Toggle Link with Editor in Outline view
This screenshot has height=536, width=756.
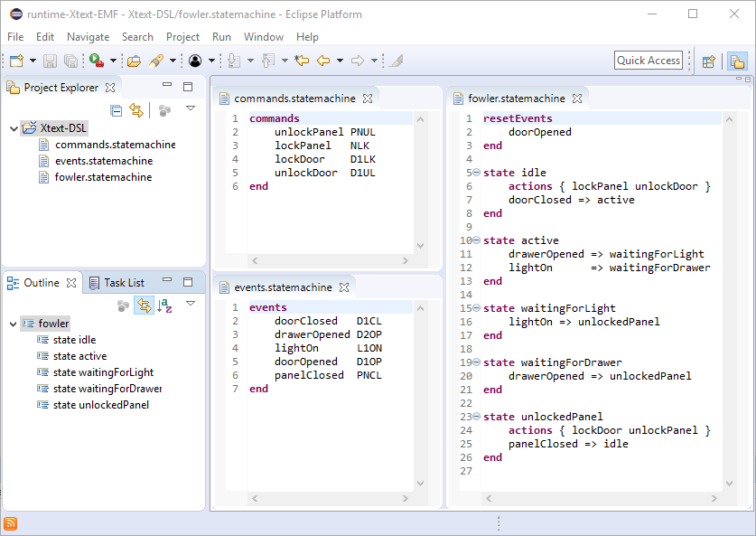pos(144,306)
